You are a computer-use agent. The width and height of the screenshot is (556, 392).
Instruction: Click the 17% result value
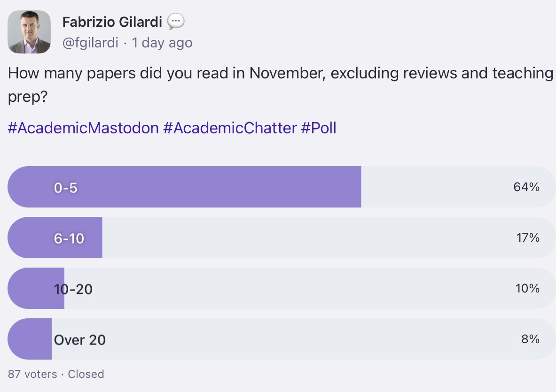tap(527, 238)
